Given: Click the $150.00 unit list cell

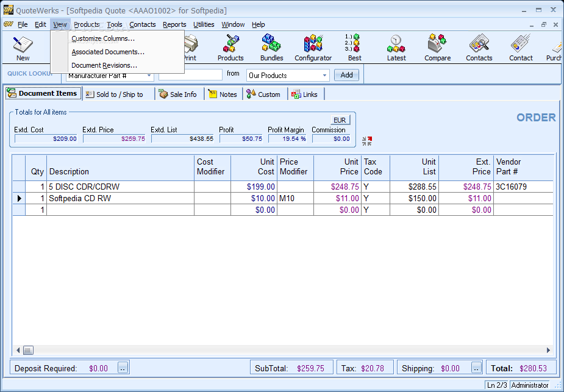Looking at the screenshot, I should [414, 198].
